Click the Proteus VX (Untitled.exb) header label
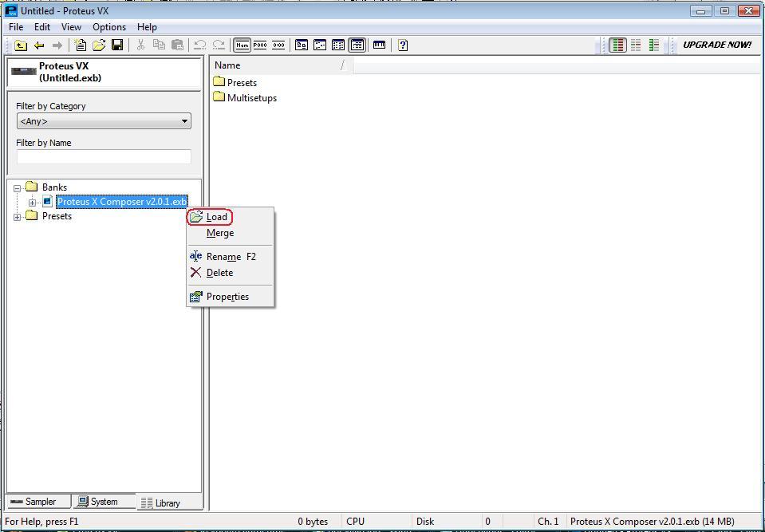This screenshot has height=532, width=765. click(x=70, y=72)
